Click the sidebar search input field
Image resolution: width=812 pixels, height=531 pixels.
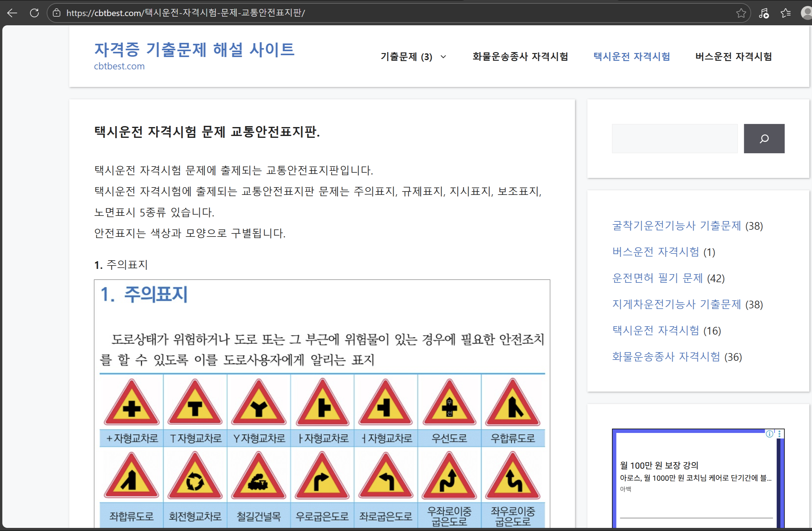coord(674,138)
